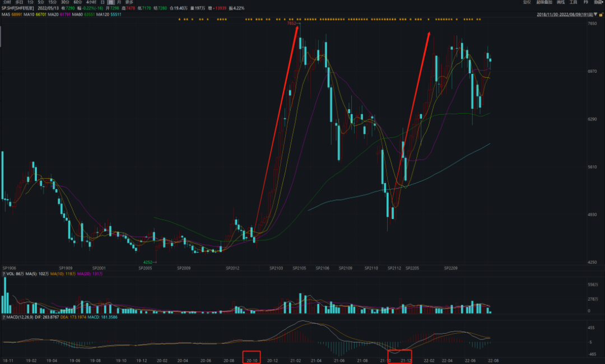
Task: Open the 画线 drawing tool
Action: click(x=560, y=2)
